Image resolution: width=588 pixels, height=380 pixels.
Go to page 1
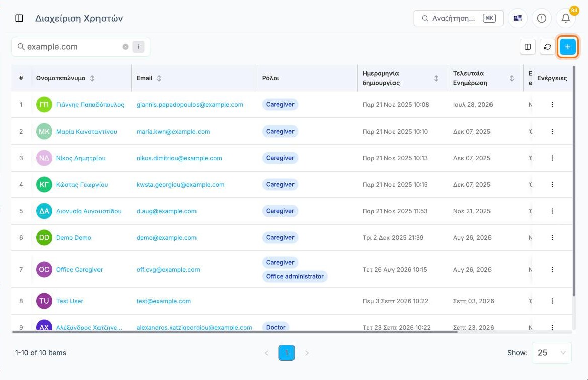pos(286,353)
